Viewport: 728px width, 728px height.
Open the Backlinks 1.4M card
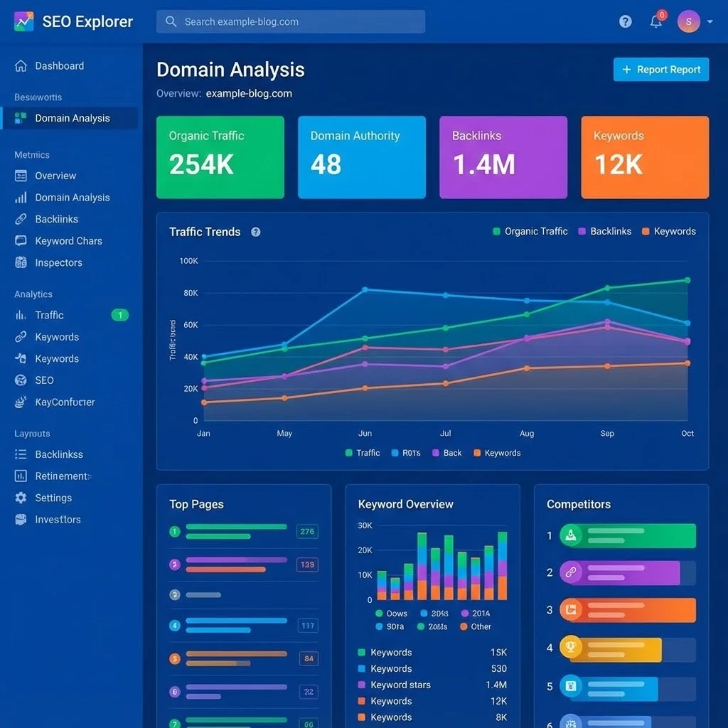click(503, 157)
